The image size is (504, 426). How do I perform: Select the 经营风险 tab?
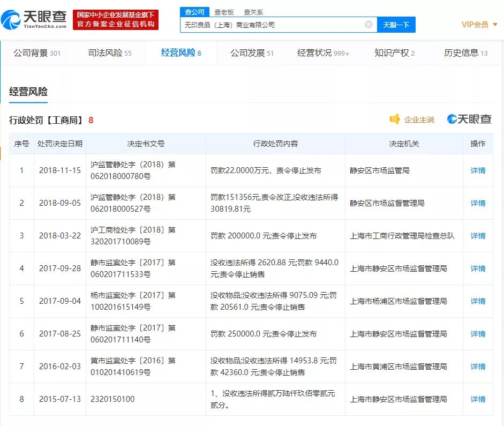(177, 53)
